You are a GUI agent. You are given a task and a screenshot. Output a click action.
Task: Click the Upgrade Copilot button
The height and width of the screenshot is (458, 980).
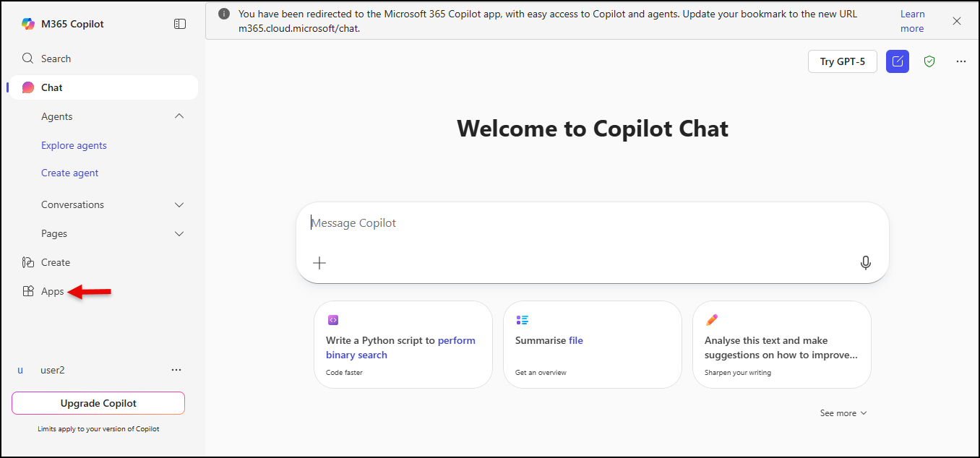98,403
